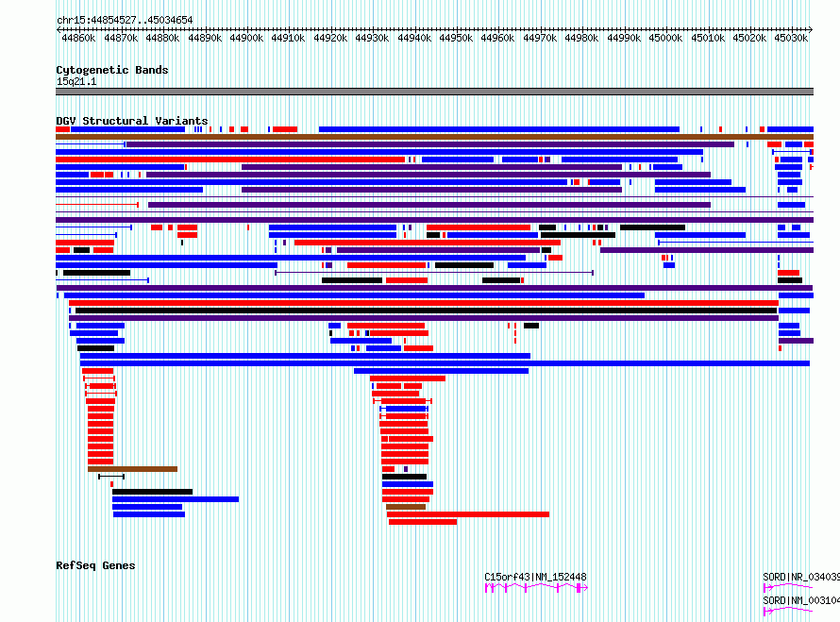Click the black bar below the left cluster's bracket
Viewport: 840px width, 622px height.
(152, 492)
